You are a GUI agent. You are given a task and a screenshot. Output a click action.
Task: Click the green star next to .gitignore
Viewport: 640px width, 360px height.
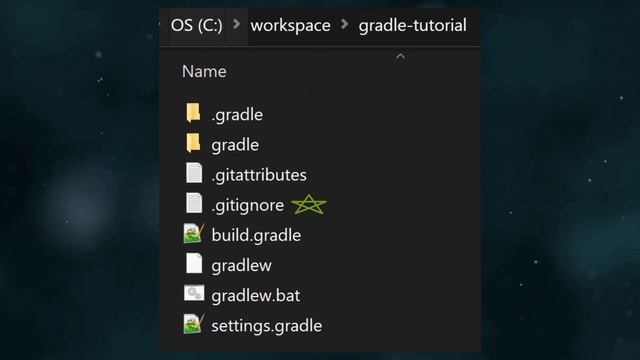[309, 204]
